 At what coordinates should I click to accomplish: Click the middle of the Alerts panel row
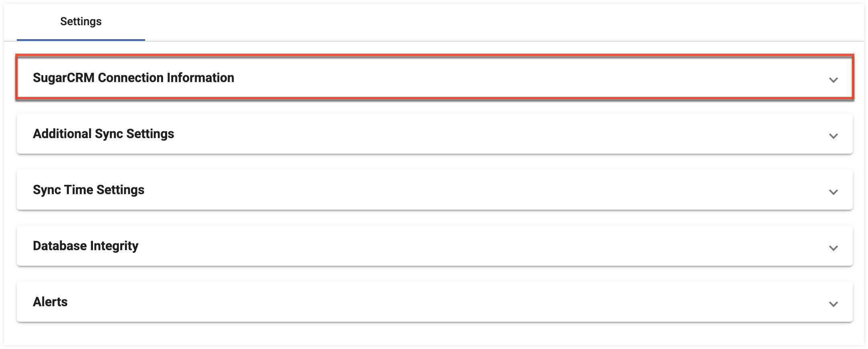coord(434,302)
